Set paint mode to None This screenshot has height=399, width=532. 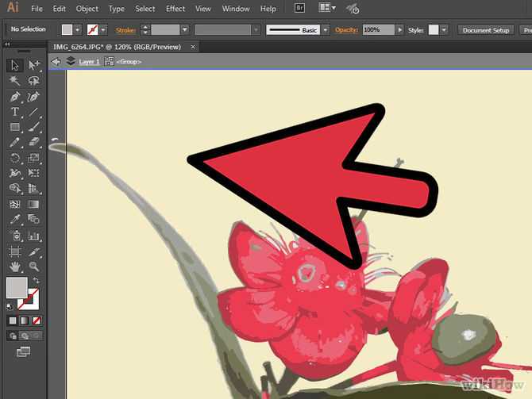pyautogui.click(x=37, y=320)
